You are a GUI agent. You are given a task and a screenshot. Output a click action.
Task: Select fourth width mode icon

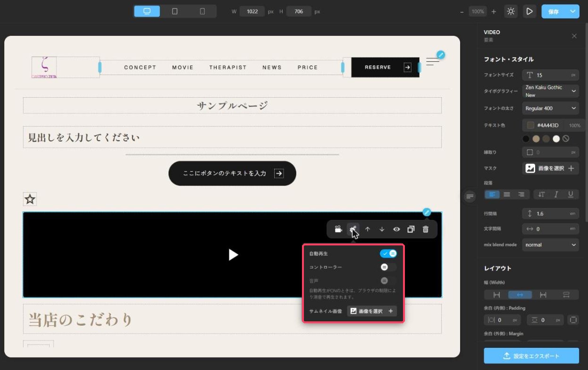[x=566, y=294]
